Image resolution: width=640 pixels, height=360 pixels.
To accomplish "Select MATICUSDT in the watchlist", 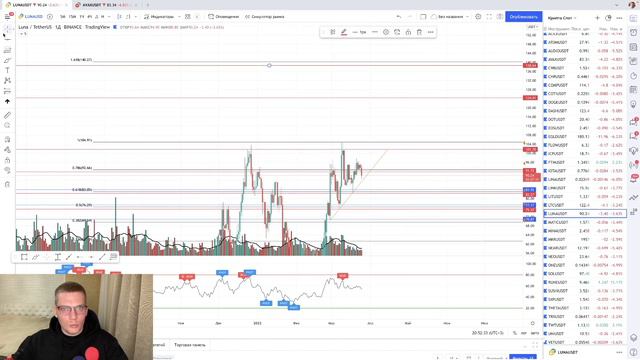I will (584, 222).
